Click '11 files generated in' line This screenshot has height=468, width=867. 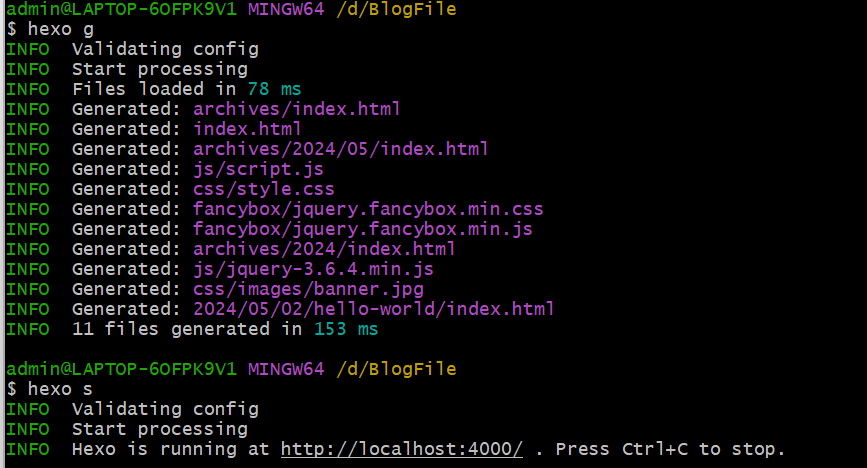(x=187, y=329)
